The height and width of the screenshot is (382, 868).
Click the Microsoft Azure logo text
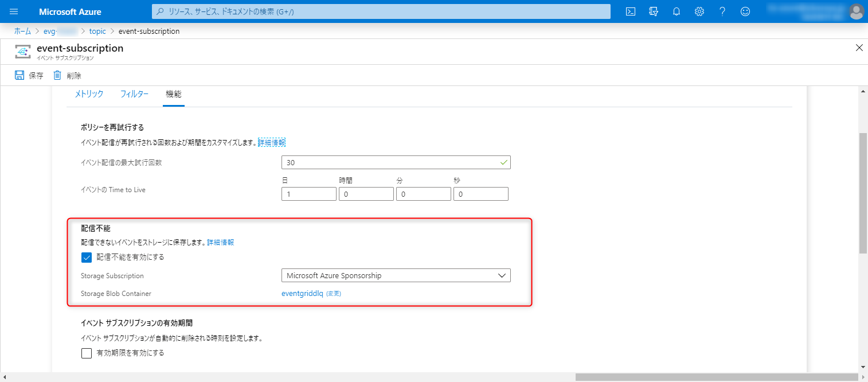(x=70, y=11)
